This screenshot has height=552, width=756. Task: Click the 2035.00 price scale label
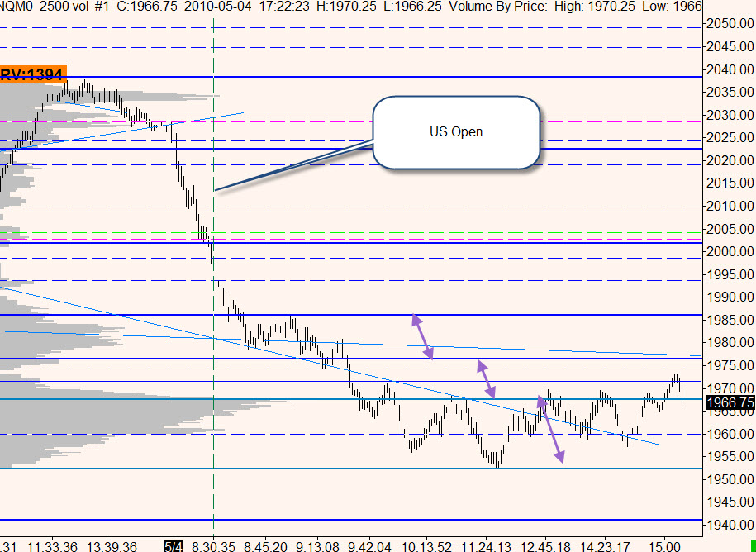729,92
